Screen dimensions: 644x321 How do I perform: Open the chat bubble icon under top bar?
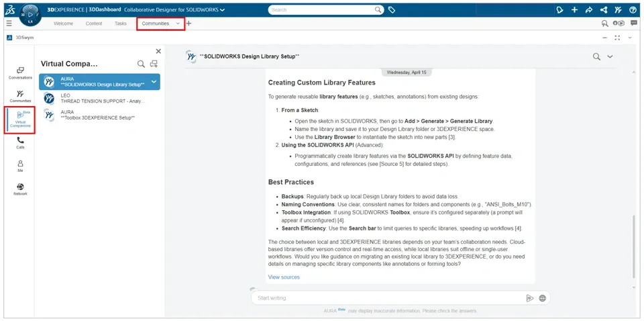[634, 24]
